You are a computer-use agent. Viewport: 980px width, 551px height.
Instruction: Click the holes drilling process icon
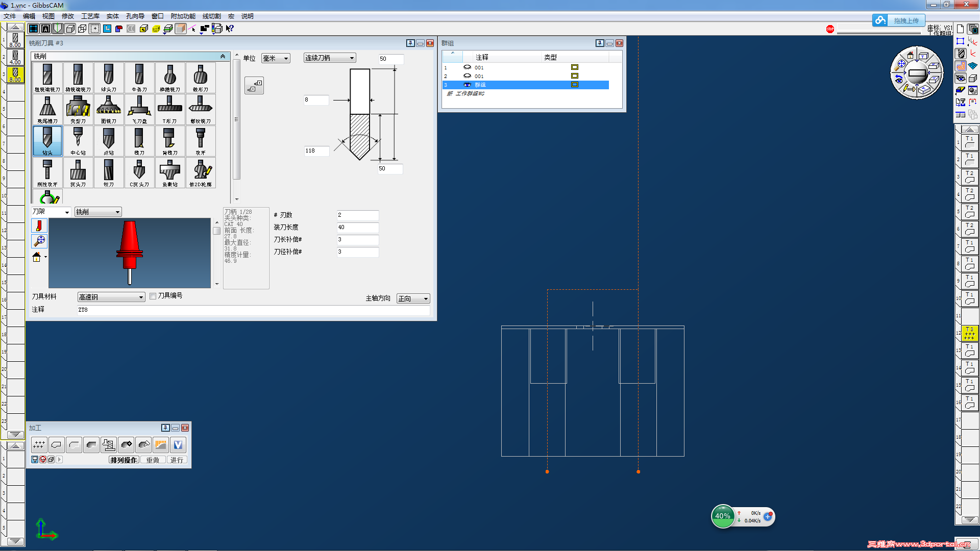(39, 445)
